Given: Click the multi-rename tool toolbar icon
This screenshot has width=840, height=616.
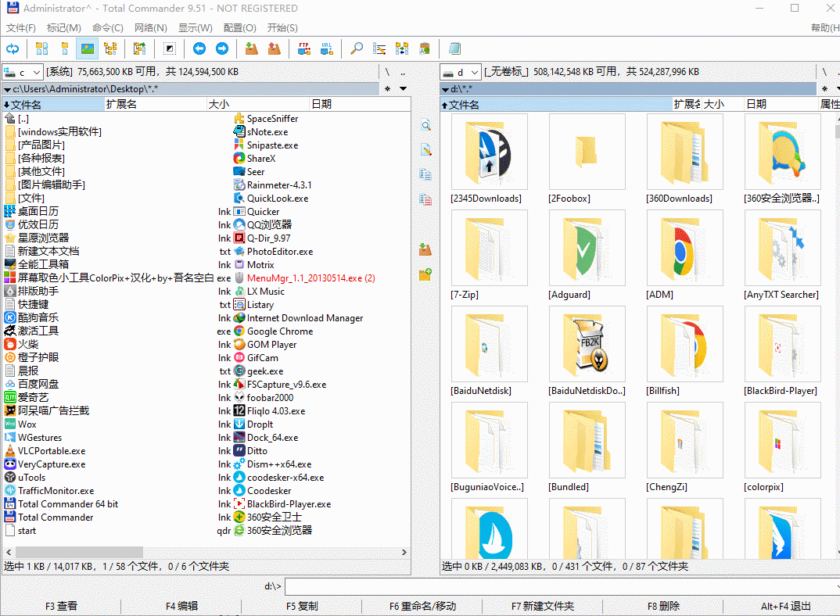Looking at the screenshot, I should 379,48.
